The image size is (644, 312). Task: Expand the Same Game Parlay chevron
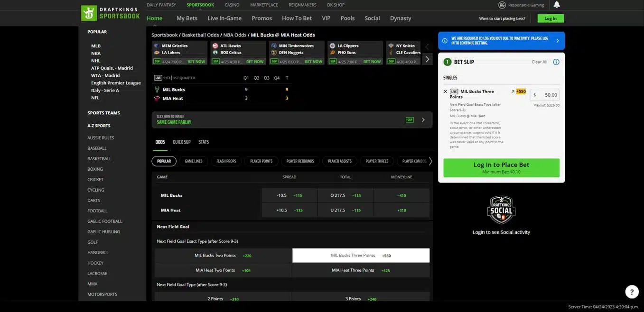click(x=423, y=120)
